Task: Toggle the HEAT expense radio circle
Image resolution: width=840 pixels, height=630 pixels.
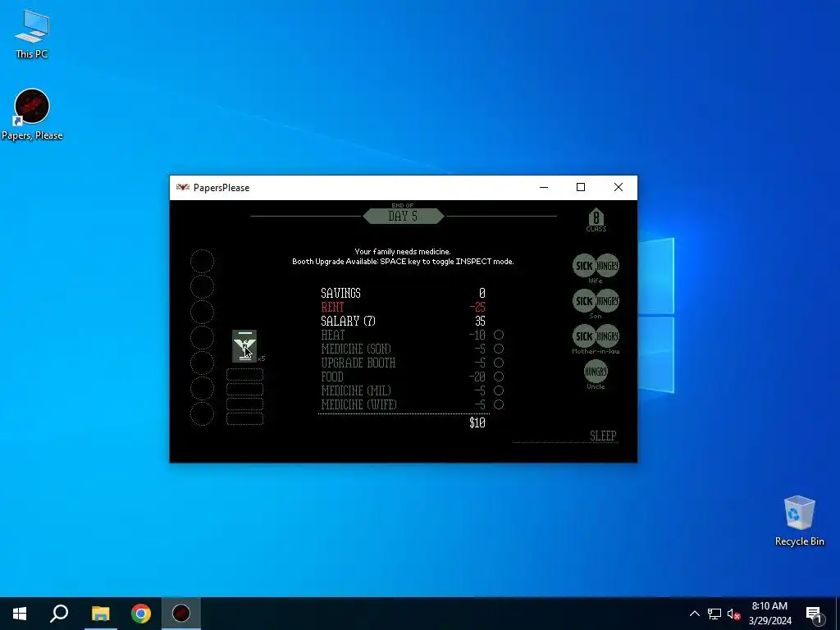Action: pyautogui.click(x=499, y=335)
